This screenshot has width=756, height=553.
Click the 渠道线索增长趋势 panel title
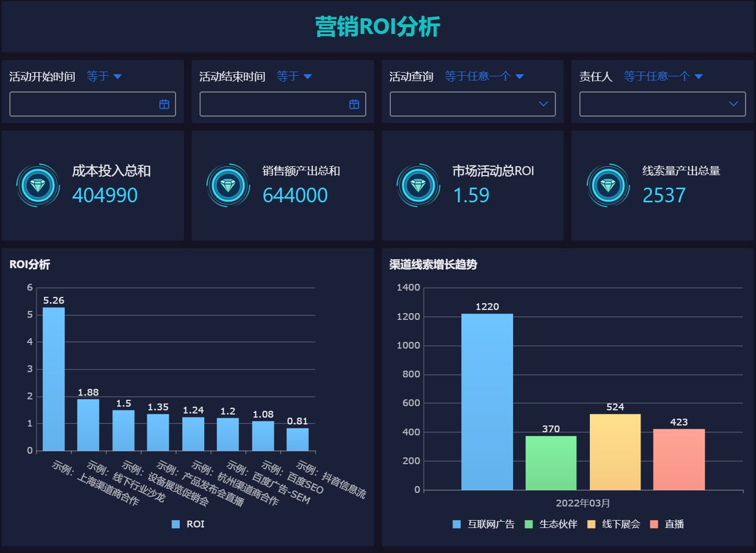tap(434, 265)
